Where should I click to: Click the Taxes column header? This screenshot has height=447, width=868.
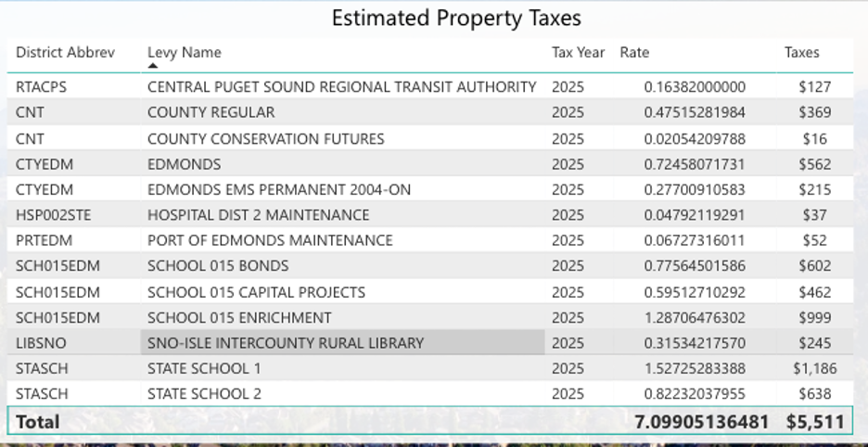point(801,52)
